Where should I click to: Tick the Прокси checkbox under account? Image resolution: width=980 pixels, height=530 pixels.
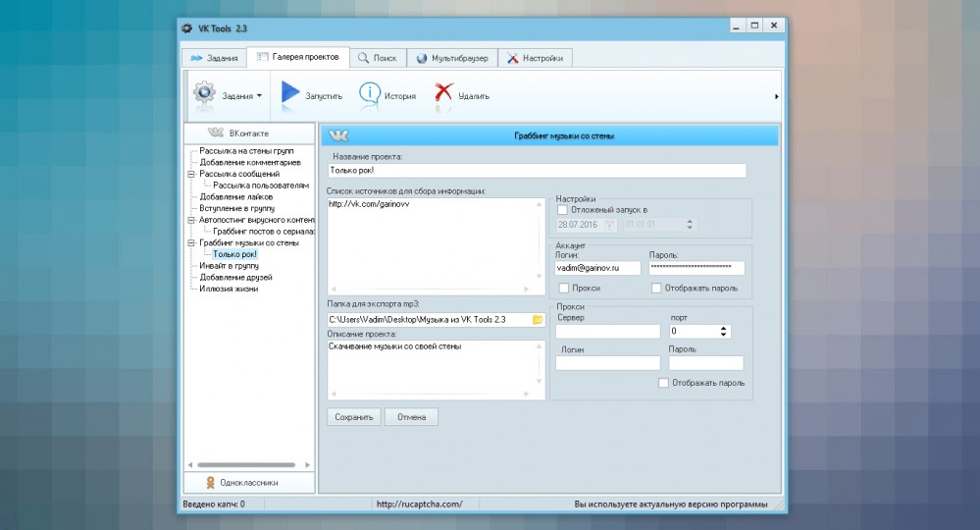tap(564, 289)
